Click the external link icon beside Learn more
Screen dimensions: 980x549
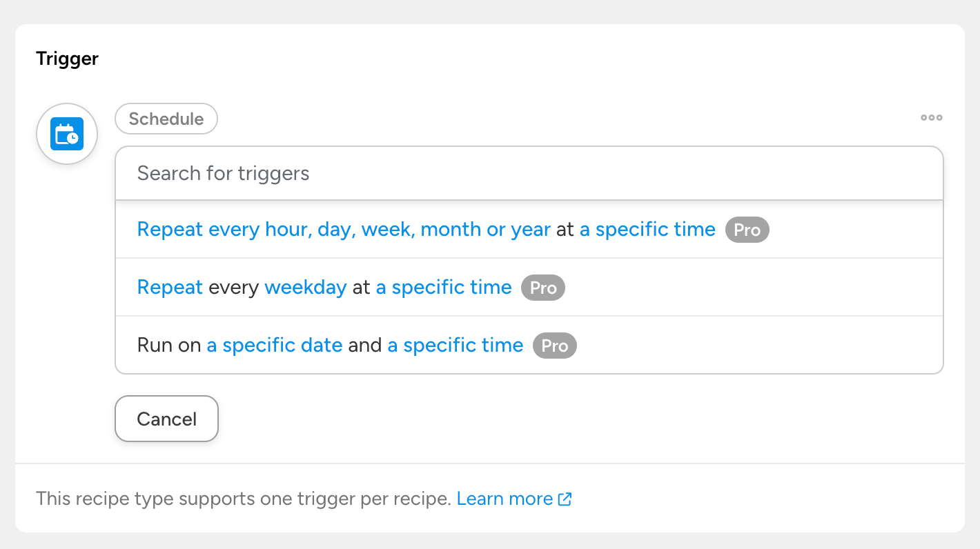tap(565, 499)
